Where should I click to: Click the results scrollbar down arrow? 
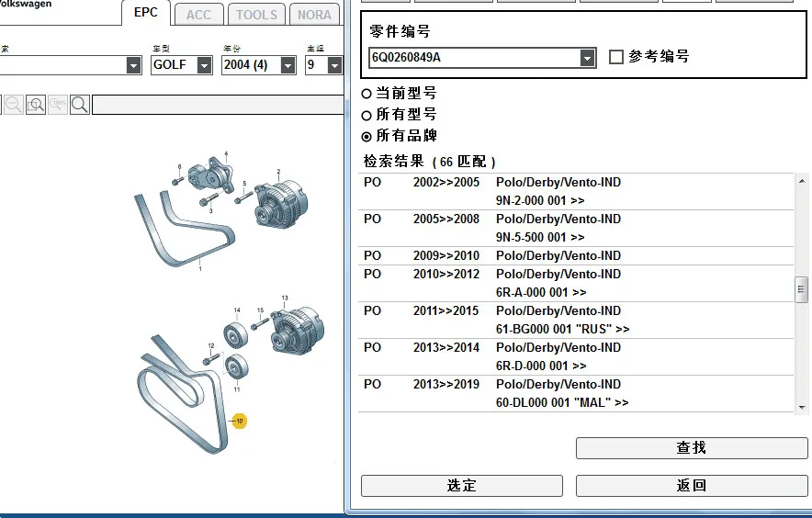pos(801,407)
